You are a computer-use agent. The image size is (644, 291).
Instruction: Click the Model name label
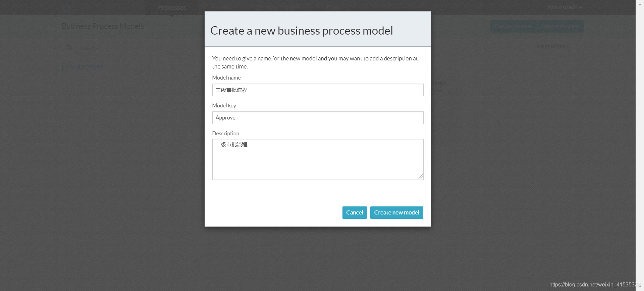[226, 78]
